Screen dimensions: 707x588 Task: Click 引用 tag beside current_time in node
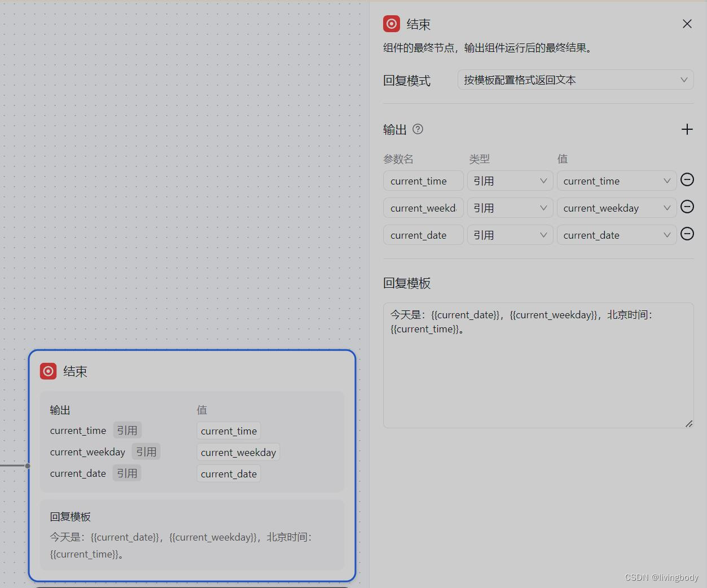coord(127,431)
